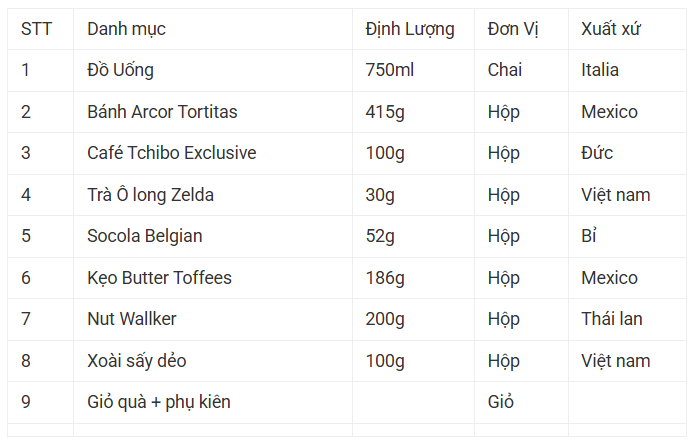
Task: Click the 'Café Tchibo Exclusive' cell
Action: pyautogui.click(x=172, y=153)
